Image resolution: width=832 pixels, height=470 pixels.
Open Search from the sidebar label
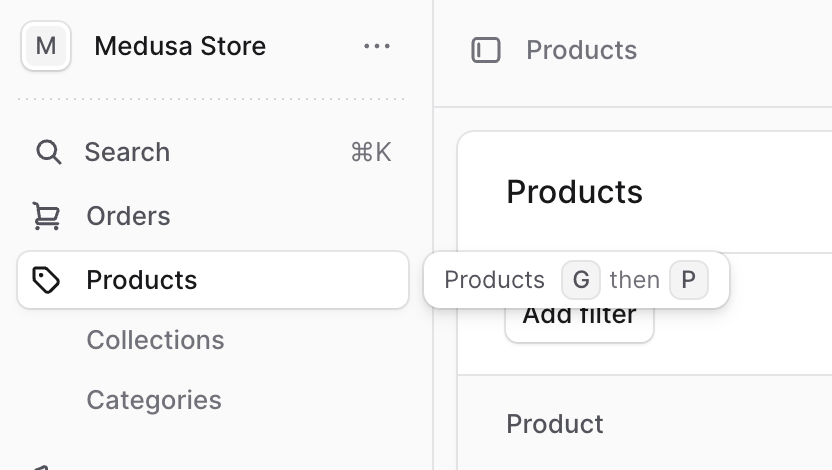point(127,152)
